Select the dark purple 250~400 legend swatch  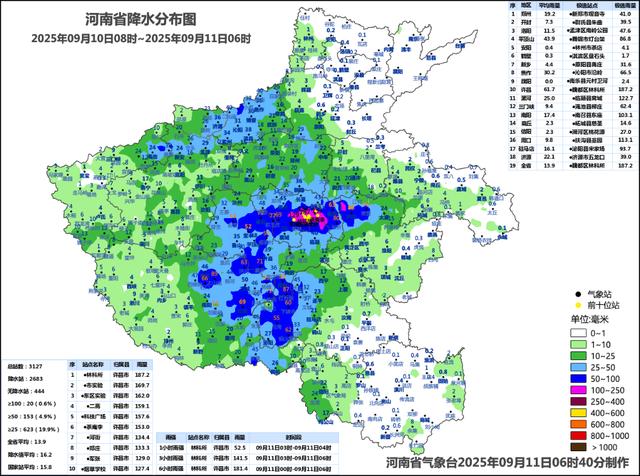point(578,402)
